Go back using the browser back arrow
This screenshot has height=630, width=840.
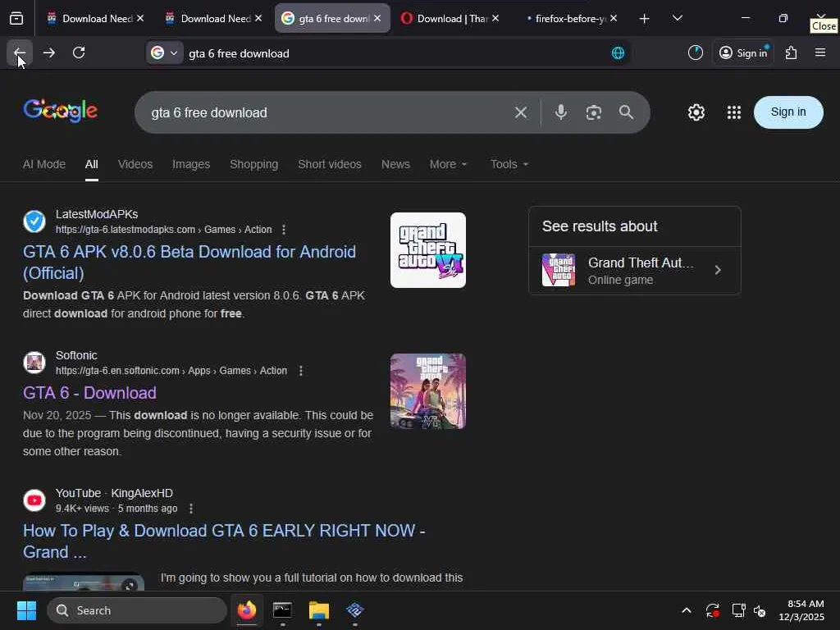(20, 52)
